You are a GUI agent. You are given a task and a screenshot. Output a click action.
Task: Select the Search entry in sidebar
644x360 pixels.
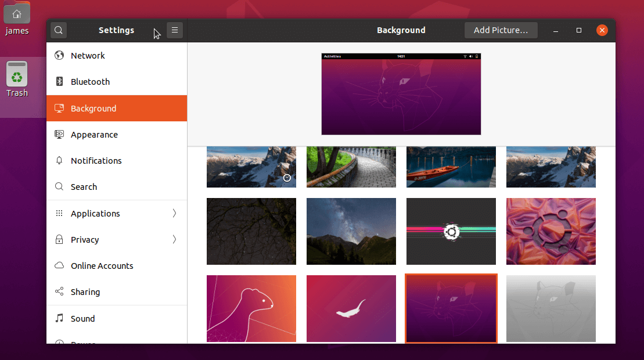click(117, 187)
